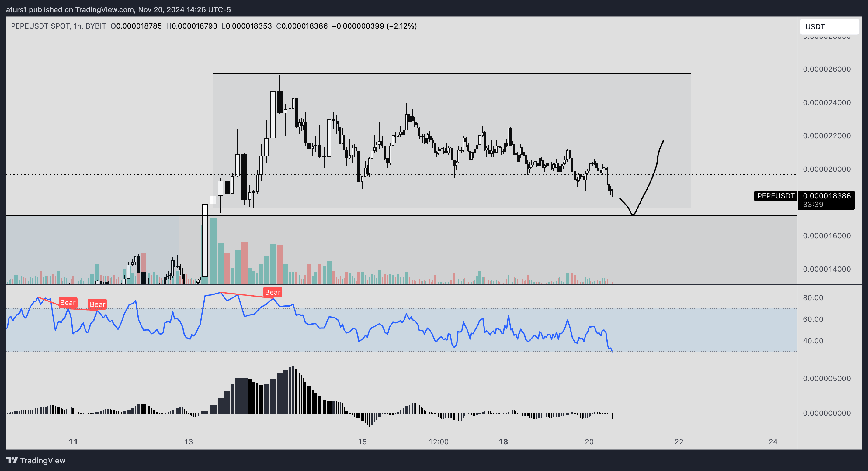Click the TradingView logo icon
This screenshot has height=471, width=868.
(x=12, y=460)
